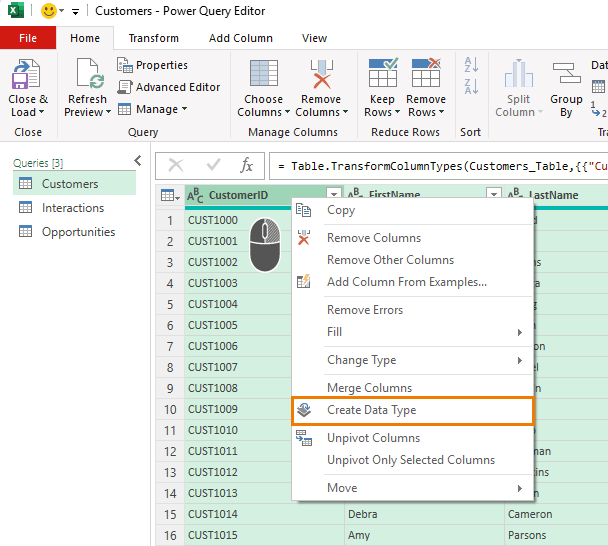Choose Remove Other Columns
Screen dimensions: 608x546
[x=413, y=260]
